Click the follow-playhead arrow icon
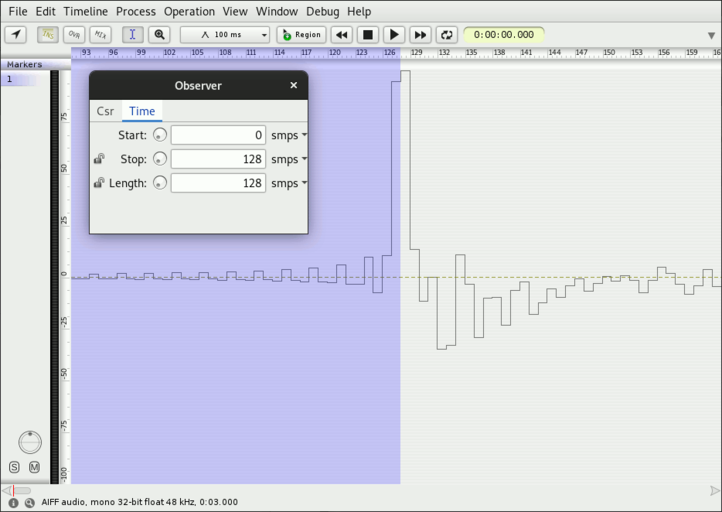This screenshot has width=722, height=512. point(15,35)
